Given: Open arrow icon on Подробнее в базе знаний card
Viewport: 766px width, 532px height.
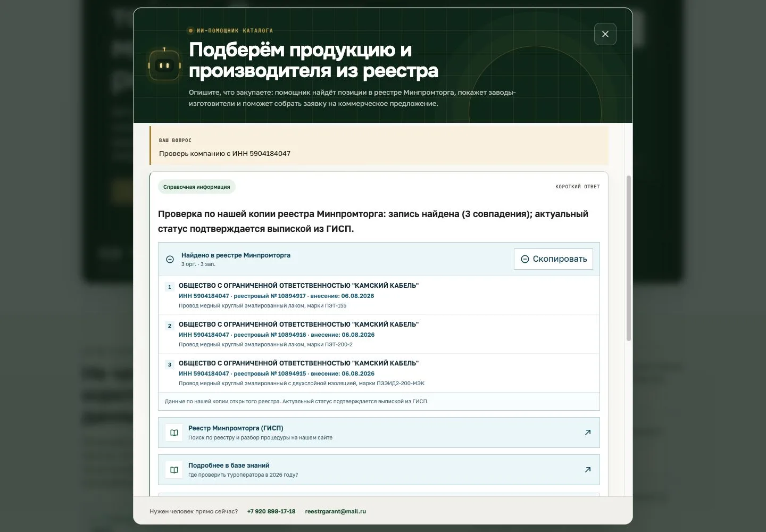Looking at the screenshot, I should (x=588, y=470).
